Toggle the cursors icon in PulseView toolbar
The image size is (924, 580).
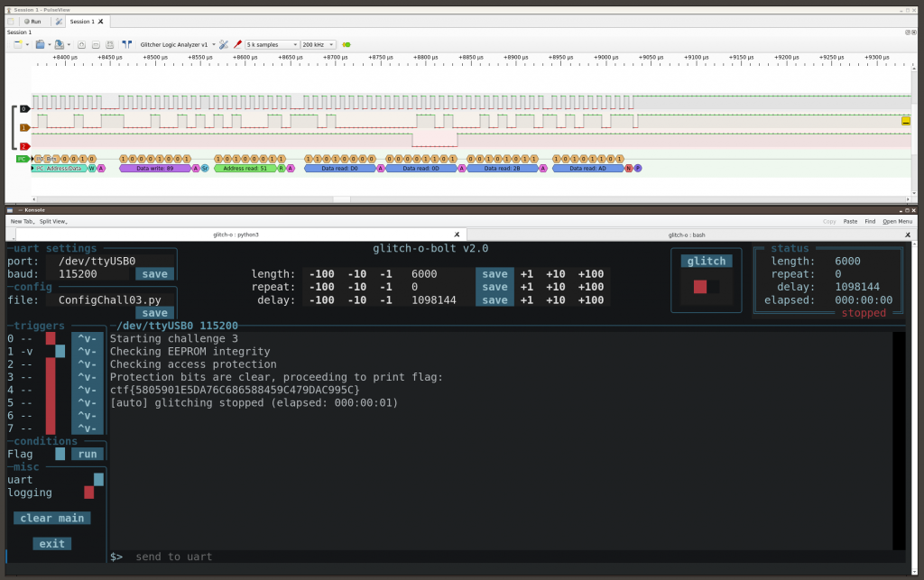[x=126, y=44]
